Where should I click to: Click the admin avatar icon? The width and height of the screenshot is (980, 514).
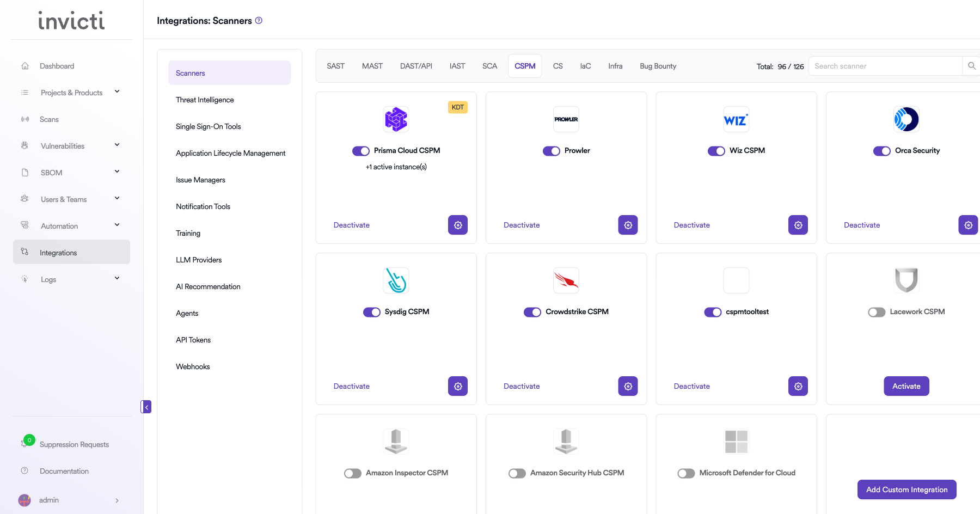pos(24,500)
